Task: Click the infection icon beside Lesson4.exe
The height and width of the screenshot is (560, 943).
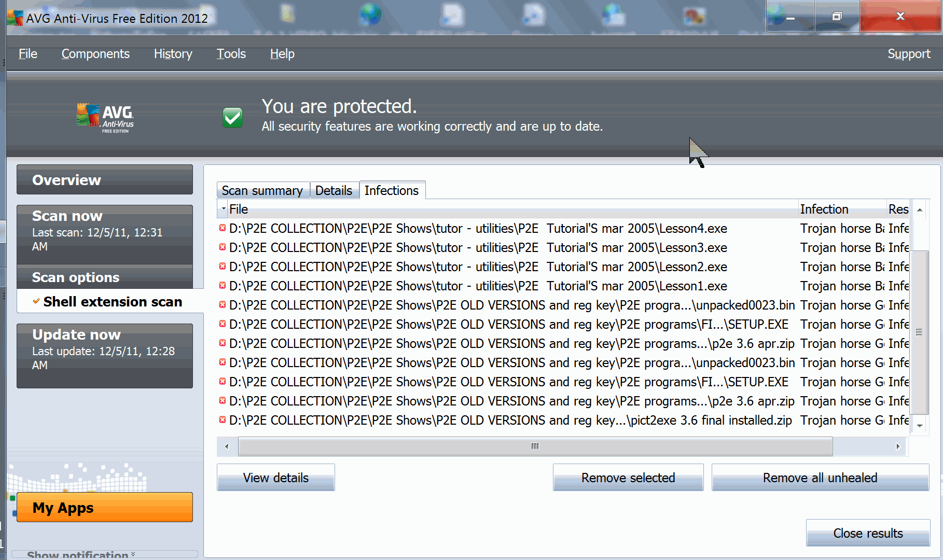Action: pyautogui.click(x=223, y=228)
